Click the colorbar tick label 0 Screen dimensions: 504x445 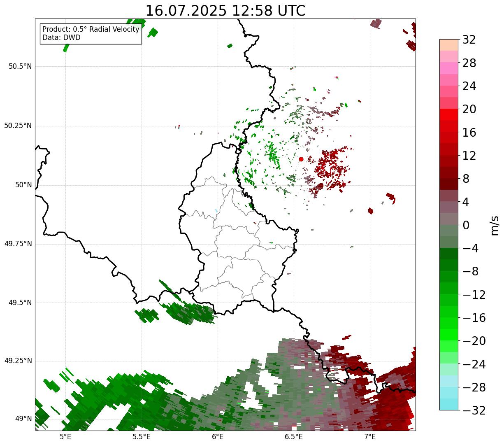(x=466, y=225)
